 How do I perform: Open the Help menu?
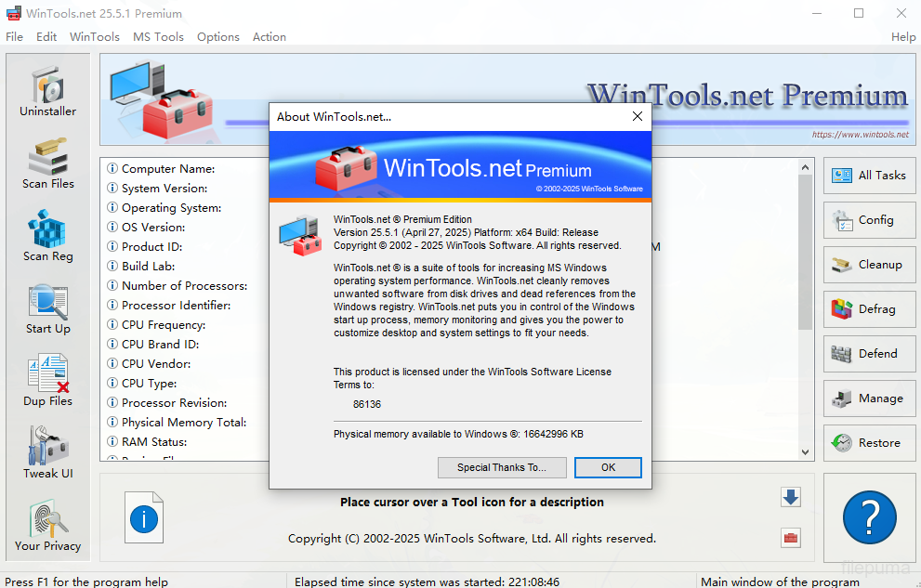903,37
